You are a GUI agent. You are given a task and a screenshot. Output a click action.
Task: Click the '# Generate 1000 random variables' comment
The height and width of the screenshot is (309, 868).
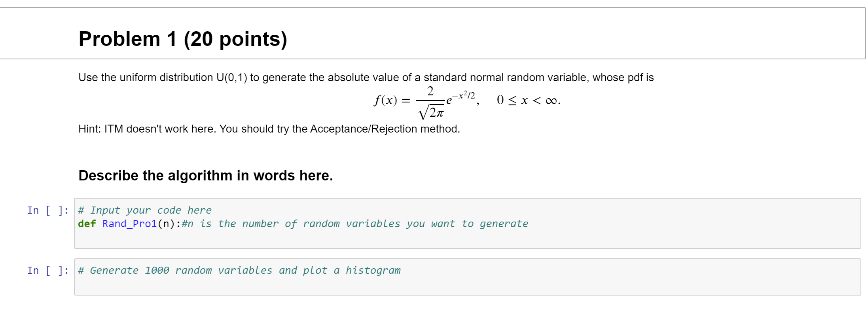239,270
